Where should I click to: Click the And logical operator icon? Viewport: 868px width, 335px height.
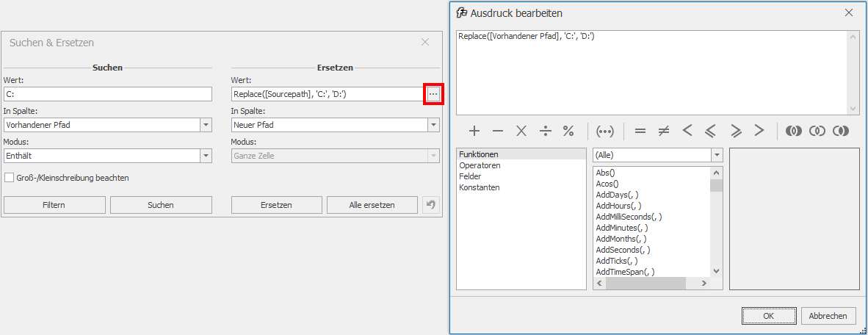(793, 131)
